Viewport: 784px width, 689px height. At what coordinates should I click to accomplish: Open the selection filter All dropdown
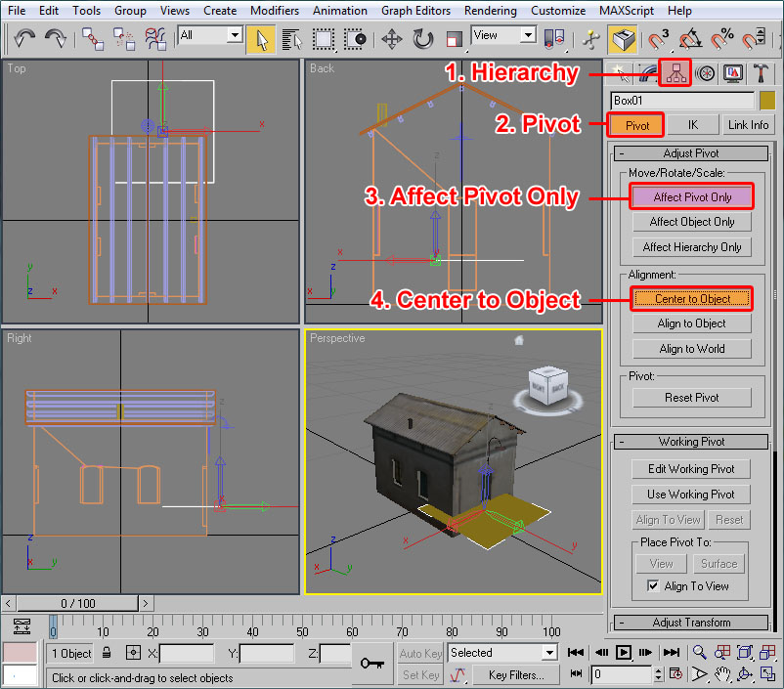point(210,35)
